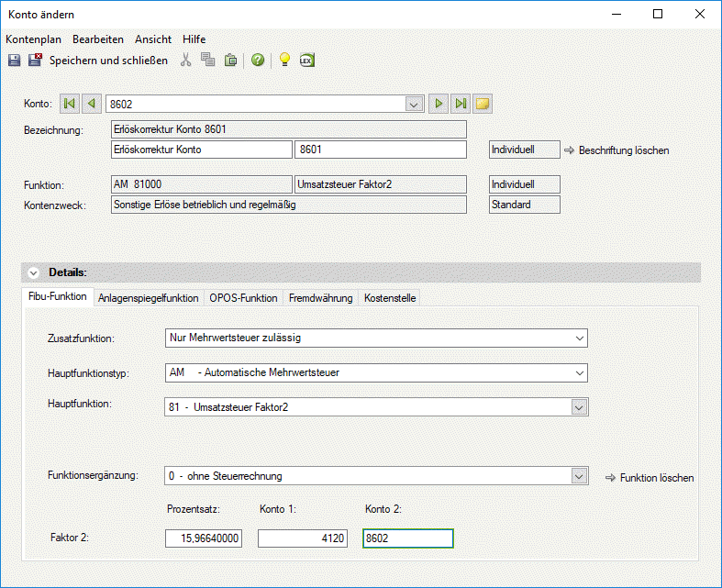Go to next account arrow

coord(439,104)
